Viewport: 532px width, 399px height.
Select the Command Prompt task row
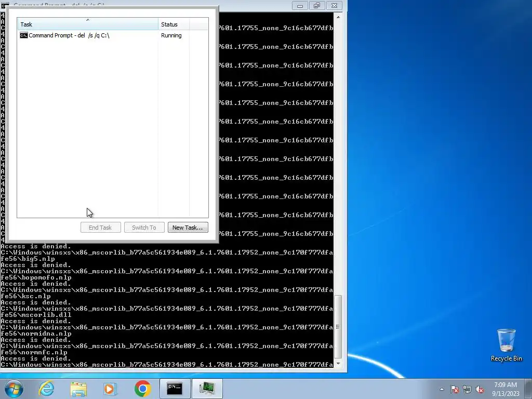pos(113,35)
